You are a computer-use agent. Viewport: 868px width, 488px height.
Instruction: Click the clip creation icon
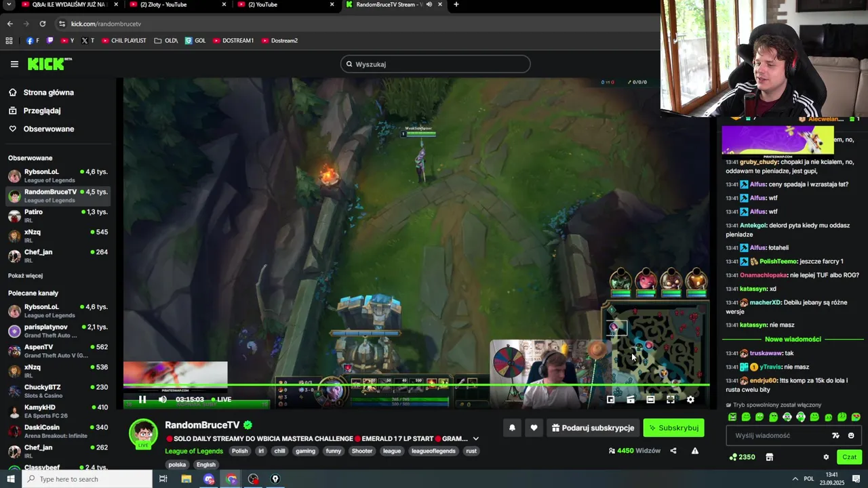631,399
